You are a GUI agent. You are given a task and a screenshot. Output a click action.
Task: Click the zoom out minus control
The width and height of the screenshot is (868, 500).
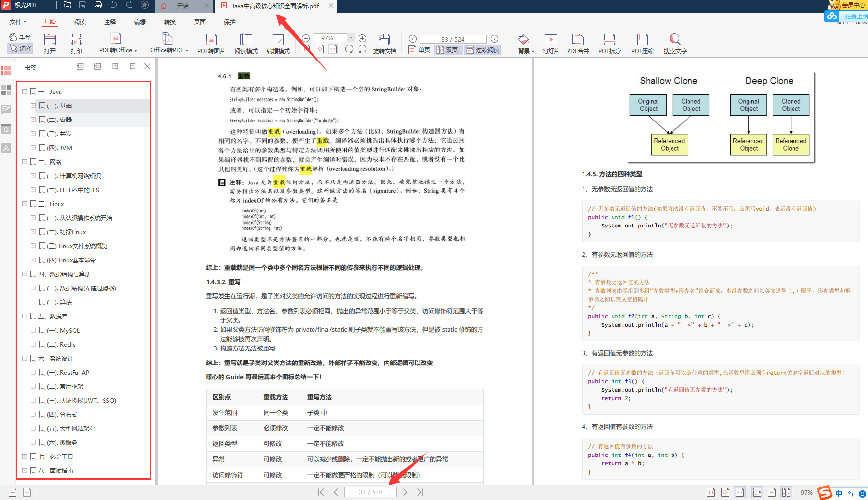pos(305,37)
